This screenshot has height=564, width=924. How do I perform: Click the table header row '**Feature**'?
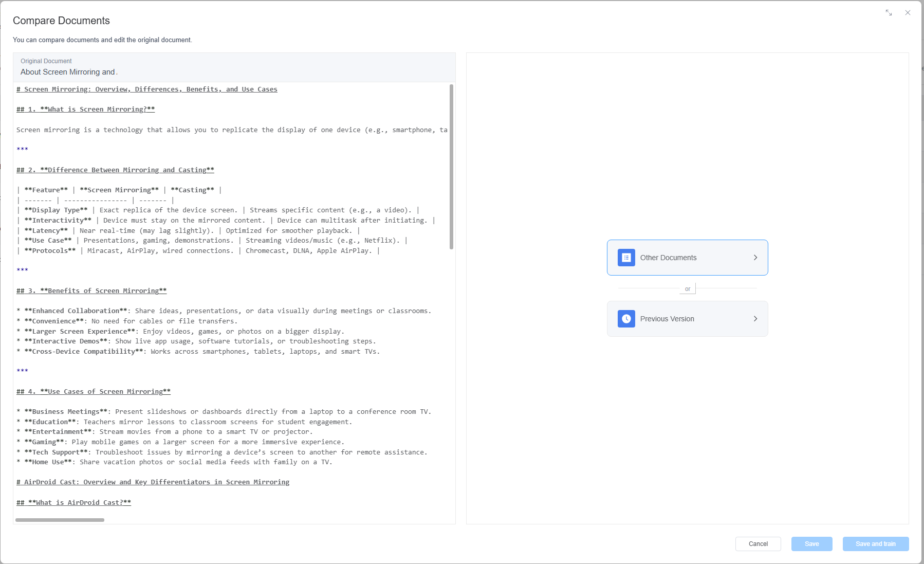(x=119, y=190)
